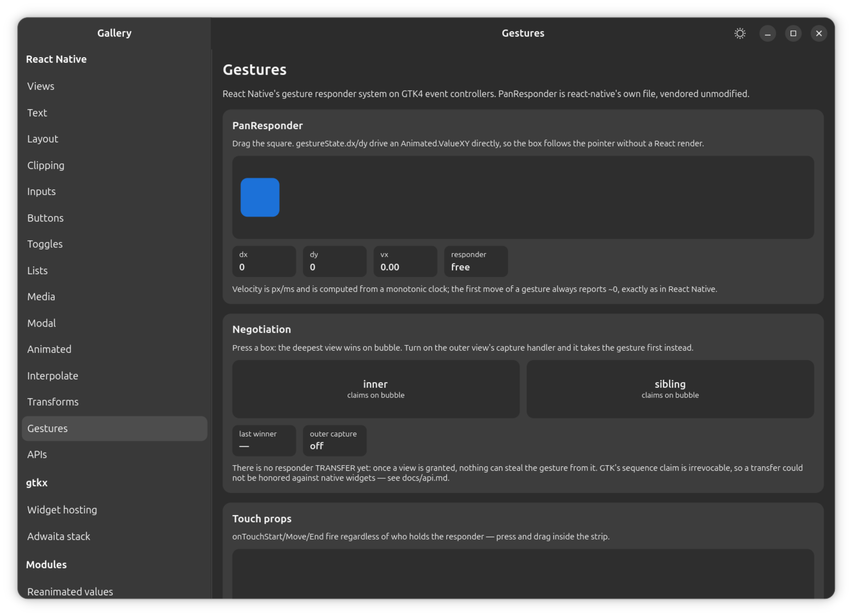Open the Animated page
852x616 pixels.
tap(115, 349)
